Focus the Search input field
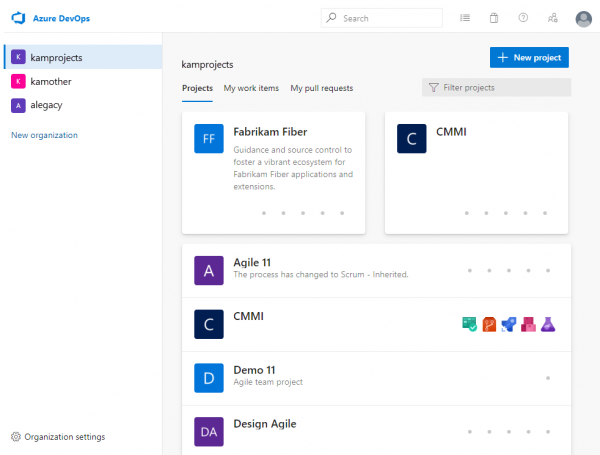 pyautogui.click(x=382, y=18)
